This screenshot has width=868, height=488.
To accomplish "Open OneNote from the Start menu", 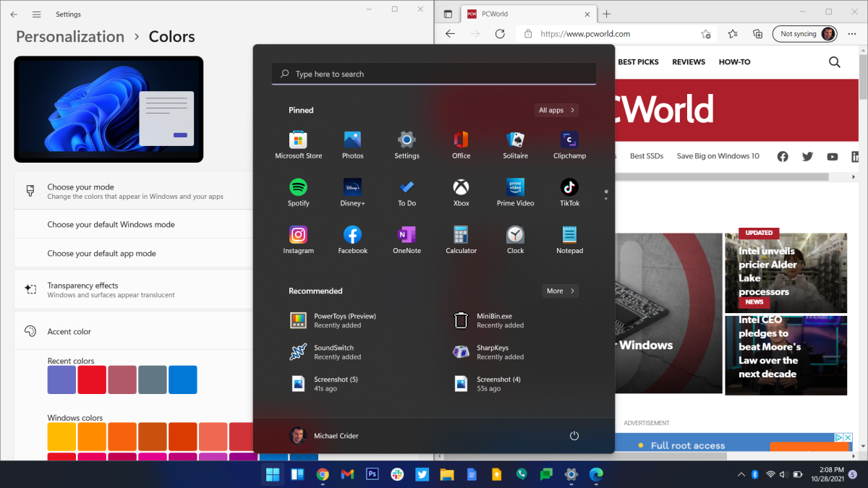I will (x=407, y=241).
